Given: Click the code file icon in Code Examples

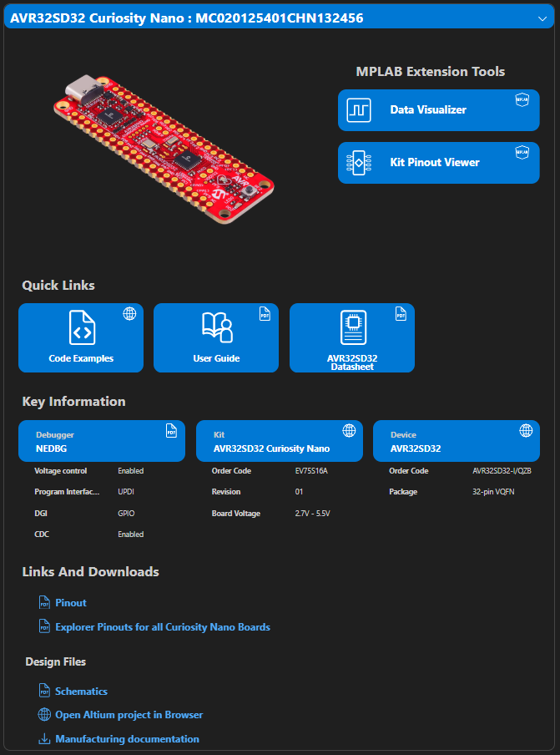Looking at the screenshot, I should pos(82,327).
